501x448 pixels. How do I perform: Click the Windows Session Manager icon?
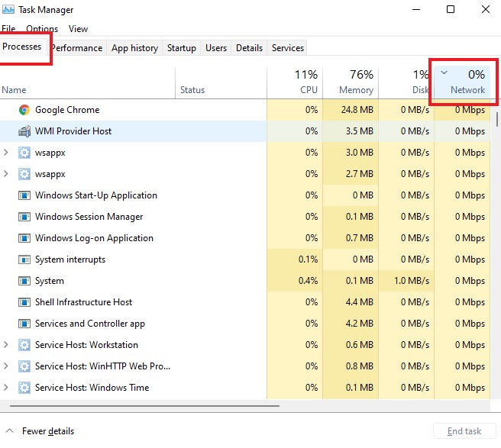pos(24,217)
